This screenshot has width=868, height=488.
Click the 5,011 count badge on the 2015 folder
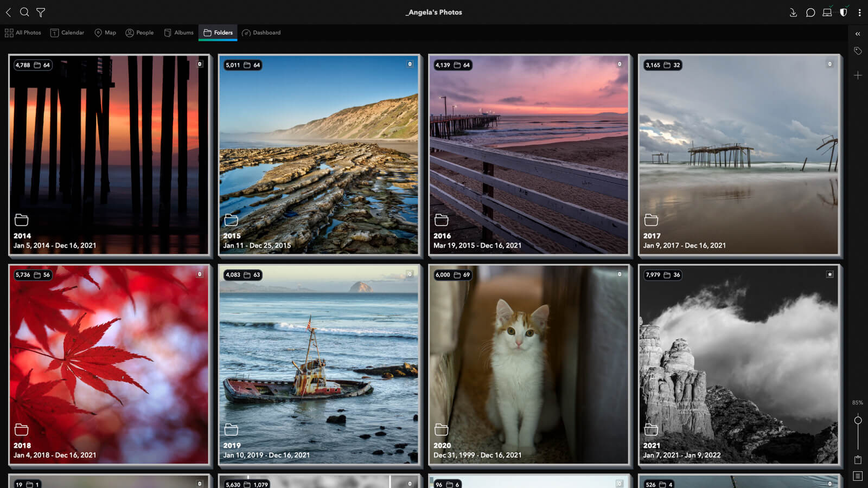(242, 65)
